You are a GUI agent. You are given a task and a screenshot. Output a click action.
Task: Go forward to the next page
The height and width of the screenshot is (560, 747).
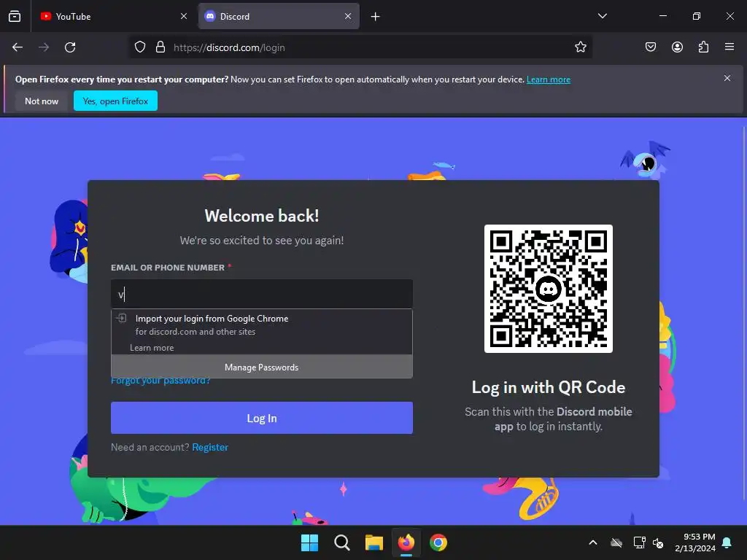pyautogui.click(x=44, y=47)
